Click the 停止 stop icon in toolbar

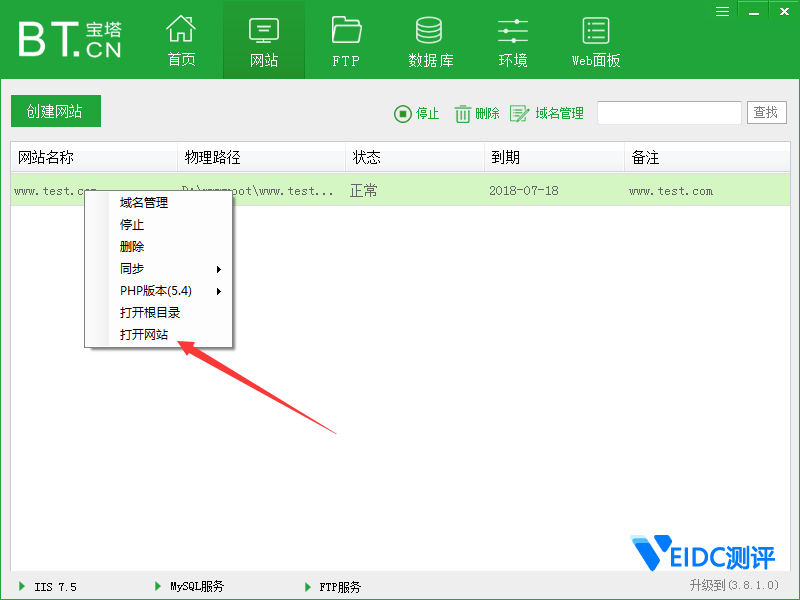point(403,114)
